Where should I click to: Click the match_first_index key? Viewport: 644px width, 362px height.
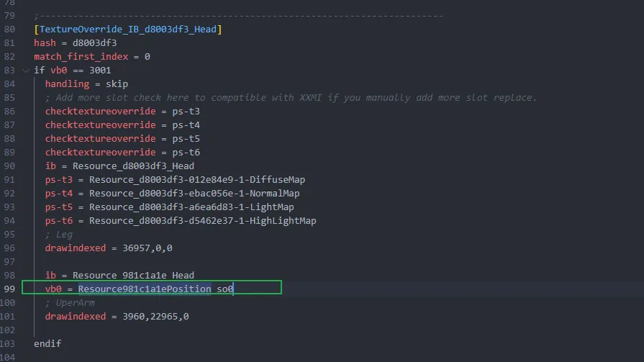pyautogui.click(x=81, y=57)
